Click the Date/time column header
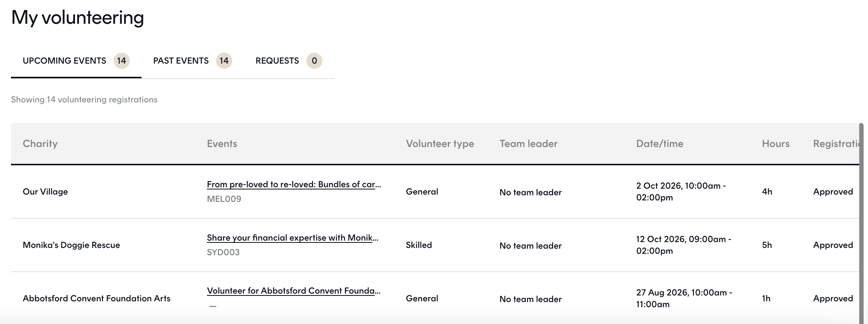The height and width of the screenshot is (324, 868). 660,144
